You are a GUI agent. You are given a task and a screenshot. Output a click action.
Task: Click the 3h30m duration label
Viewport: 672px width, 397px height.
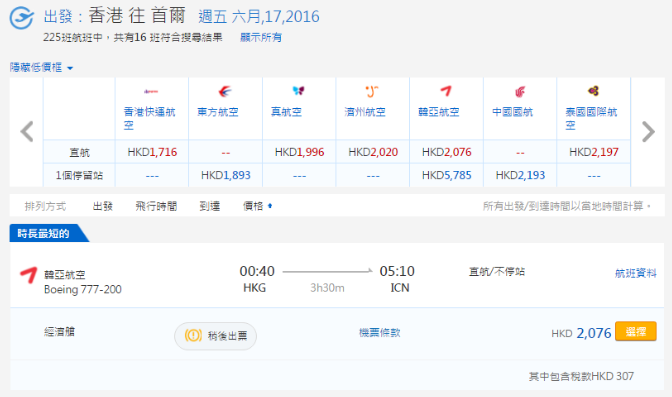coord(327,288)
